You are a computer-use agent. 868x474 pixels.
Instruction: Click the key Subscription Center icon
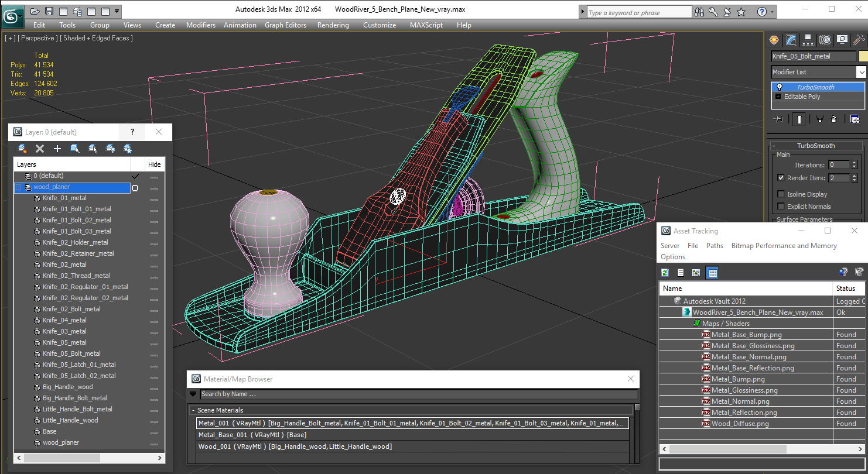point(713,12)
